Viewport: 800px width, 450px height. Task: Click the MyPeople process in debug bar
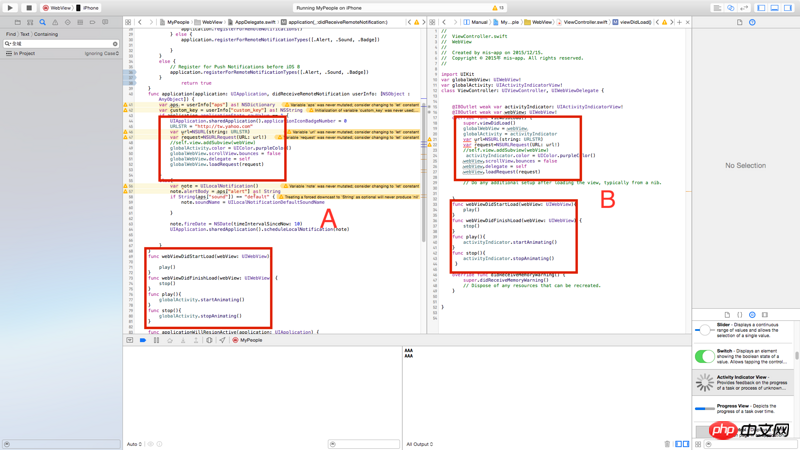[247, 340]
